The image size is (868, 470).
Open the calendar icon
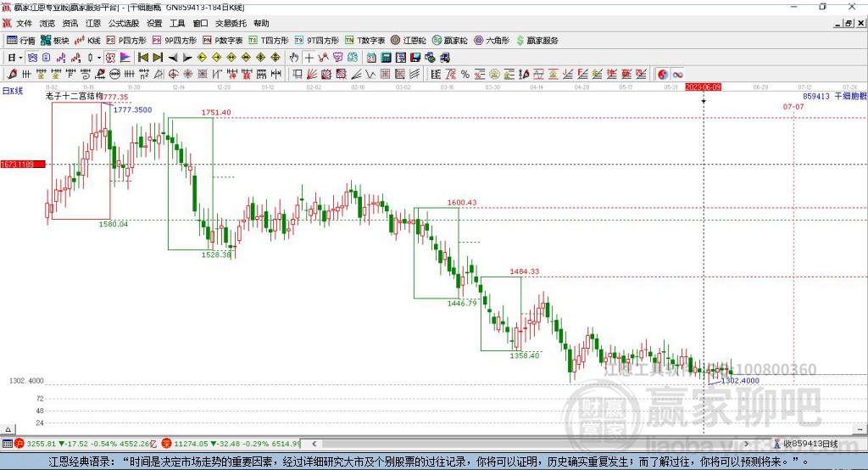371,57
